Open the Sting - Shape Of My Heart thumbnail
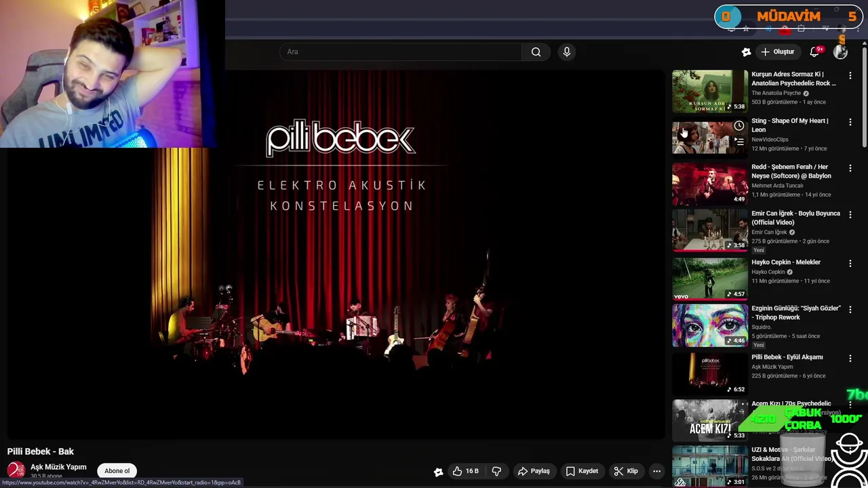This screenshot has width=868, height=488. 709,137
